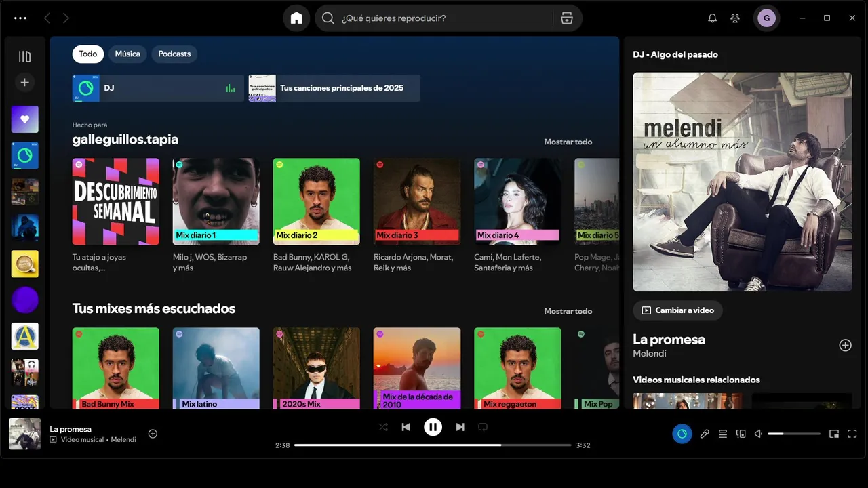868x488 pixels.
Task: Pause the current song
Action: click(x=433, y=427)
